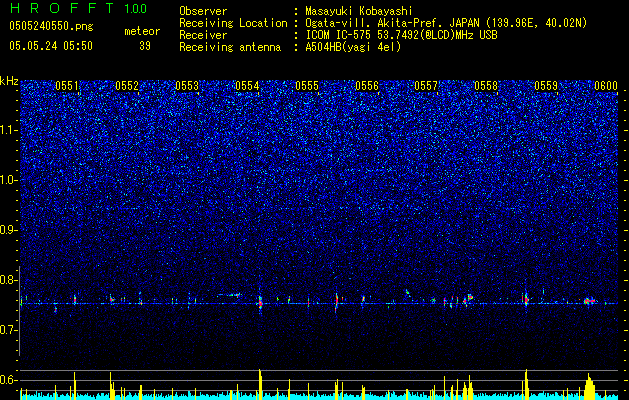Click the 0553 time marker

(187, 86)
